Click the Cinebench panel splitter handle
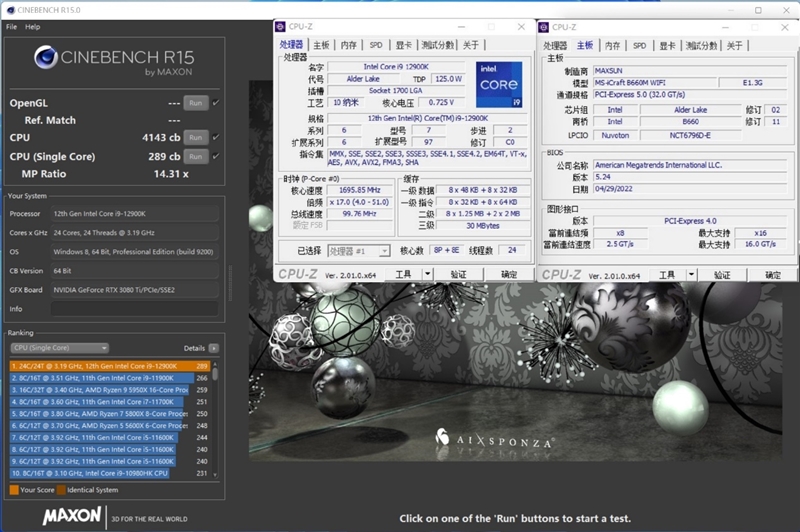 point(230,284)
